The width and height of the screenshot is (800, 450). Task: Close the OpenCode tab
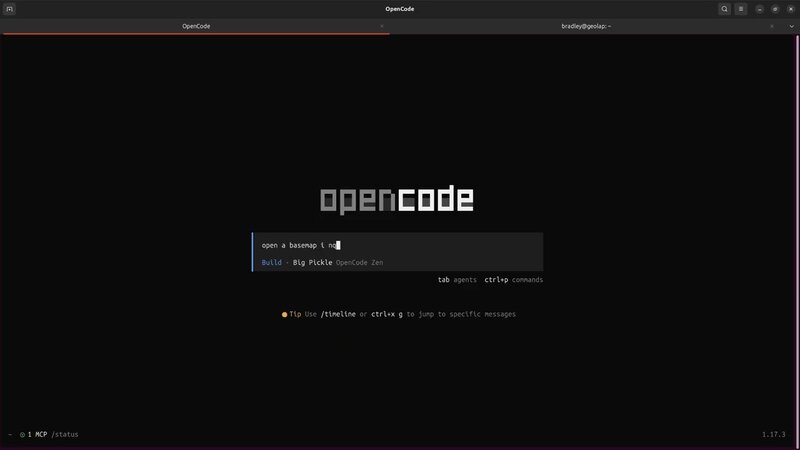click(x=382, y=26)
